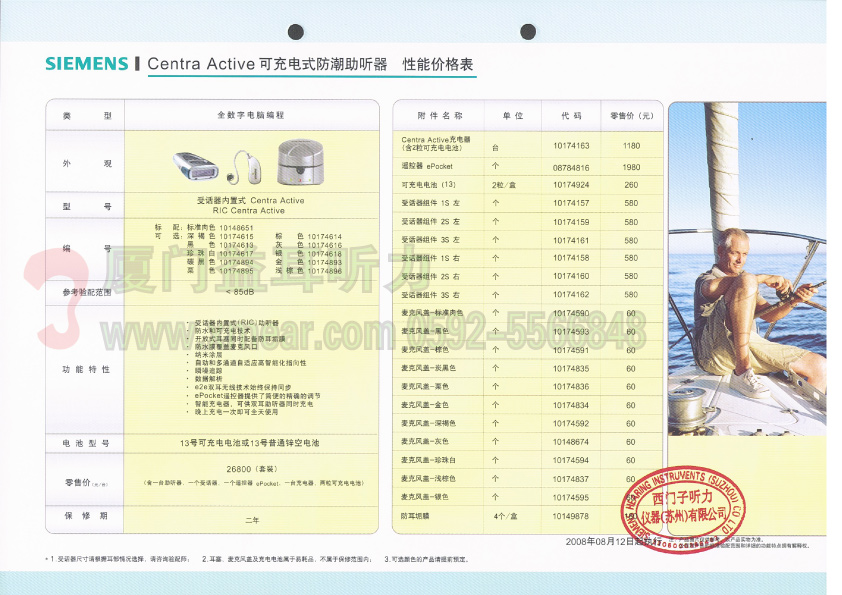Click the "保修期" row label
Viewport: 842px width, 595px height.
click(86, 516)
